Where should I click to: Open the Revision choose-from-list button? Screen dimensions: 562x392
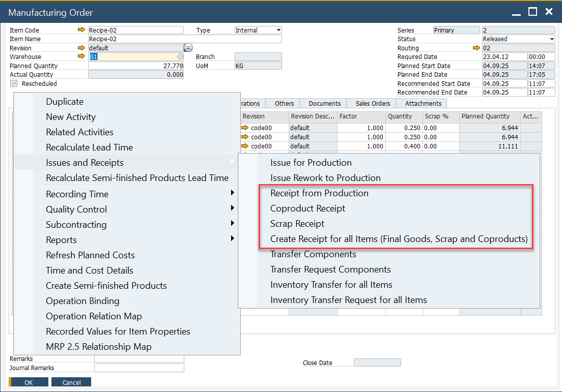coord(188,48)
